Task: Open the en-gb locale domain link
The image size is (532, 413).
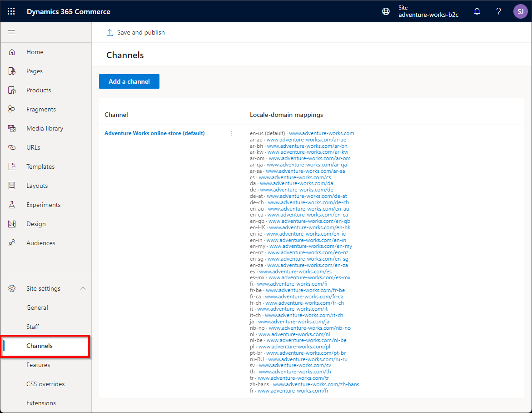Action: coord(308,221)
